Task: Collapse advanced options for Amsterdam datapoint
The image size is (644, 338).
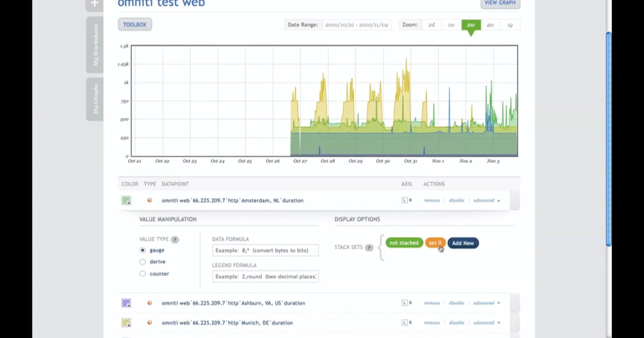Action: (x=487, y=200)
